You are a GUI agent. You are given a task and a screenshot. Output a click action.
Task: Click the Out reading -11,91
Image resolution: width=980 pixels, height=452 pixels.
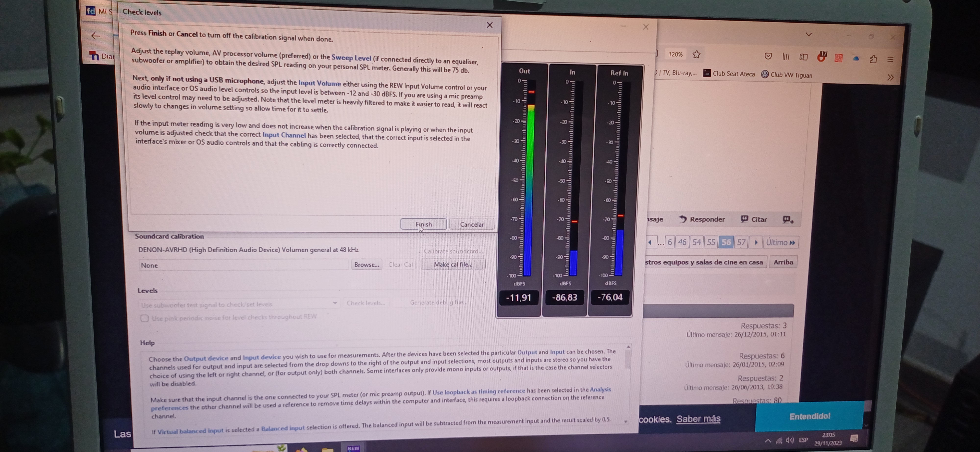(x=518, y=298)
